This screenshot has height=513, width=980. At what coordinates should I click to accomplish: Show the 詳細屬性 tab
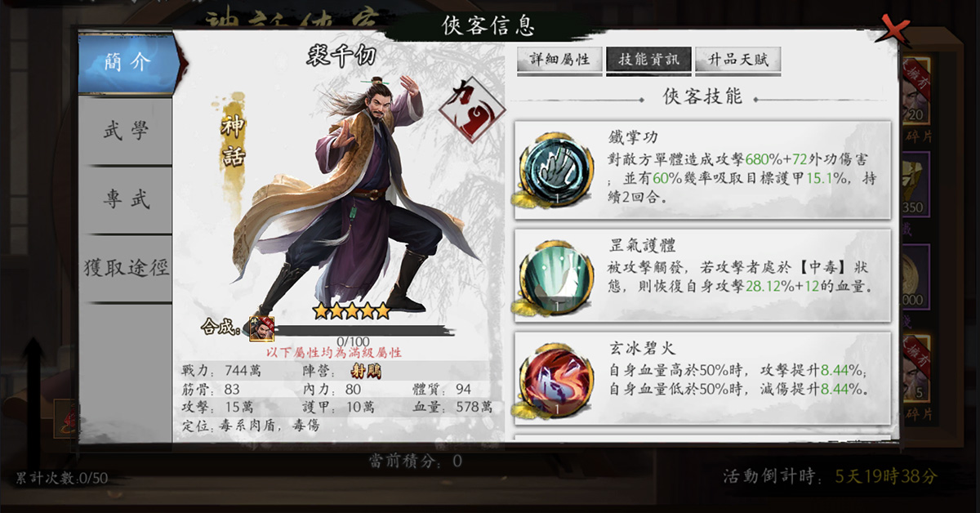pos(559,60)
